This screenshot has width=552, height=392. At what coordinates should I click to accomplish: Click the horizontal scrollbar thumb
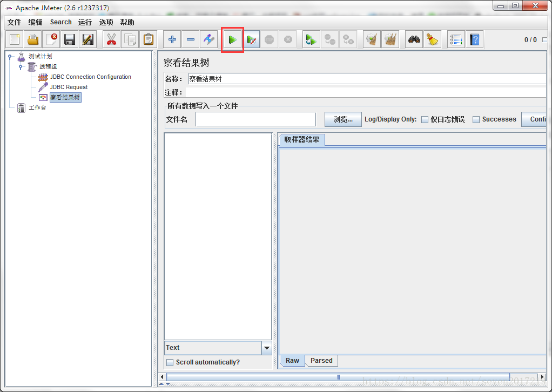[x=338, y=377]
